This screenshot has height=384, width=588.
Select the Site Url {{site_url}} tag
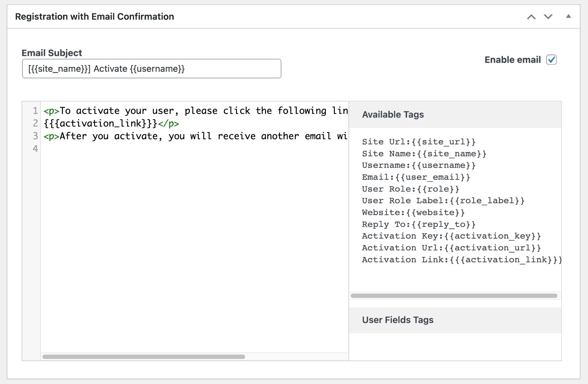[419, 142]
